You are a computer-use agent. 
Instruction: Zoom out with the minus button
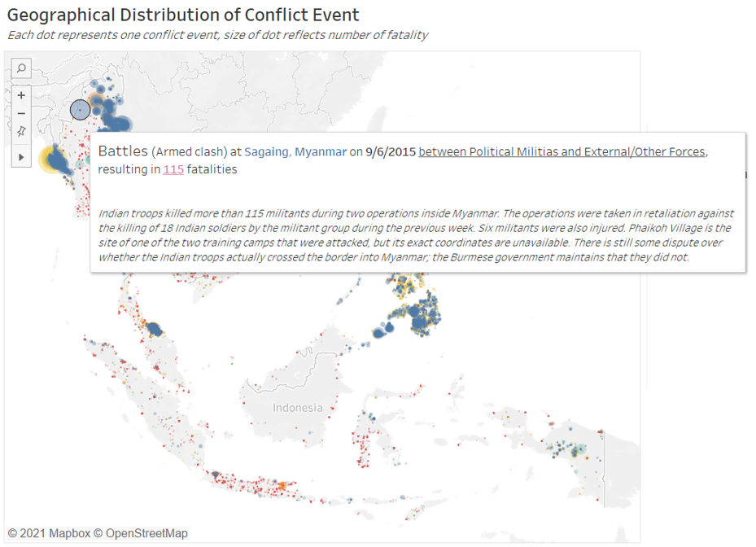pos(21,113)
